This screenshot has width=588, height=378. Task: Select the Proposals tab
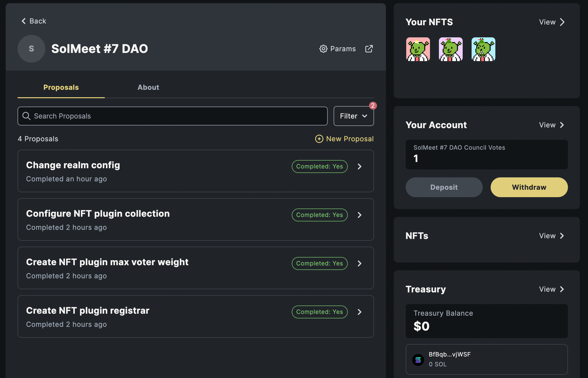[x=61, y=87]
